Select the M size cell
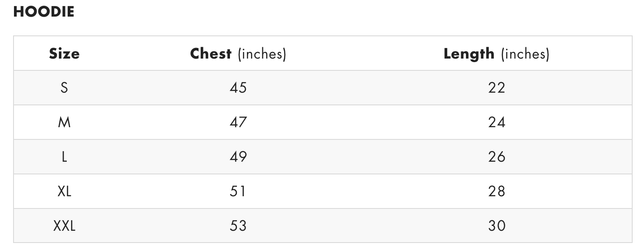 tap(64, 122)
